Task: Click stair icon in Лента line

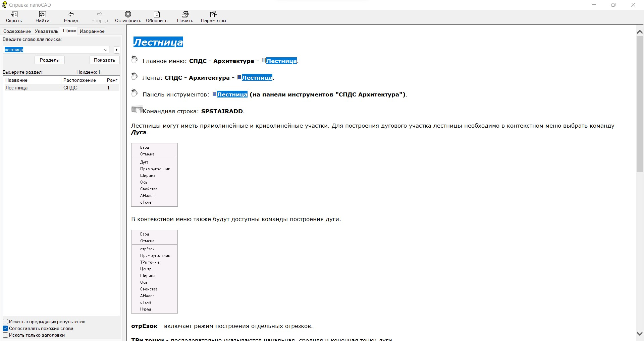Action: [x=239, y=77]
